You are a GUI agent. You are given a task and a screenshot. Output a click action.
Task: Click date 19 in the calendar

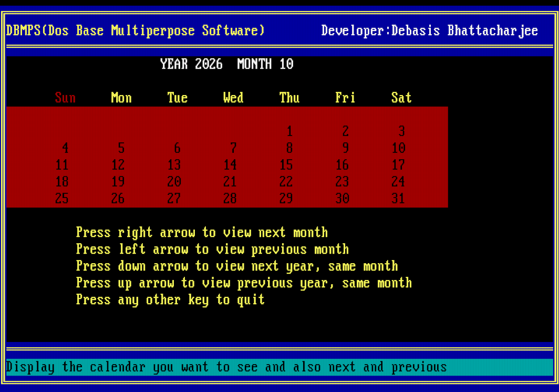click(118, 182)
